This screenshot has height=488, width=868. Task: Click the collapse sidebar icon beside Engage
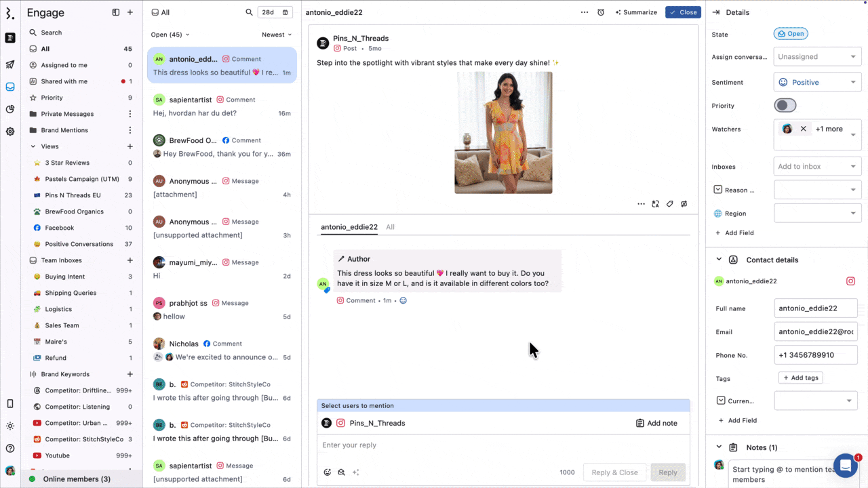coord(116,12)
